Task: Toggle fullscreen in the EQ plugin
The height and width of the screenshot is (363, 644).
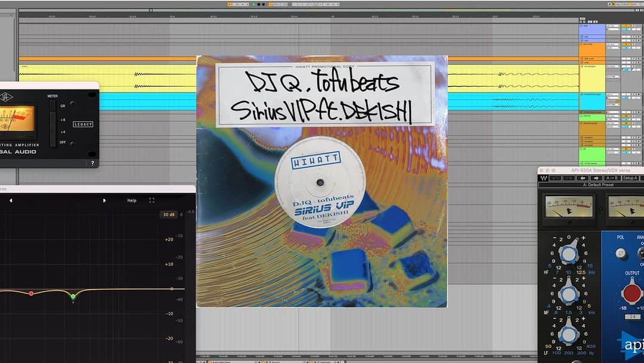Action: (x=151, y=201)
